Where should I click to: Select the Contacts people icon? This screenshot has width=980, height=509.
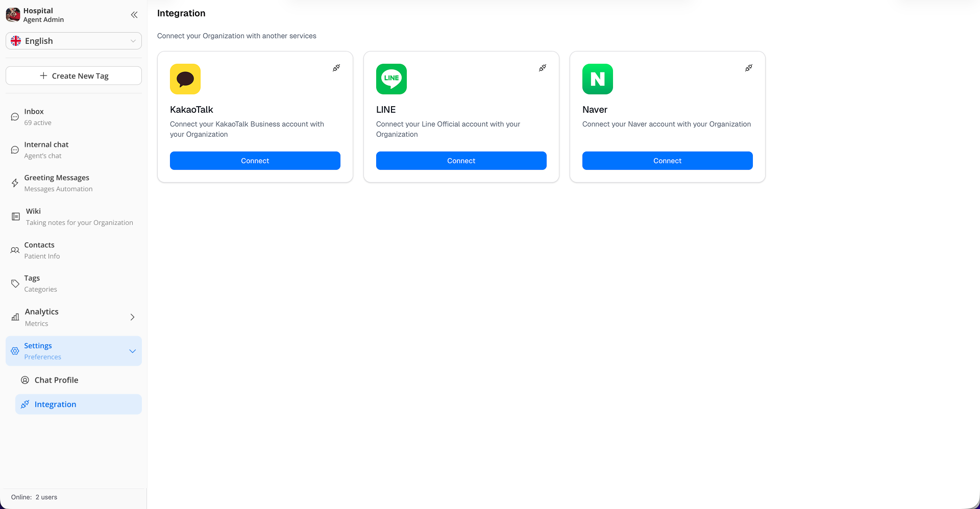[x=14, y=250]
